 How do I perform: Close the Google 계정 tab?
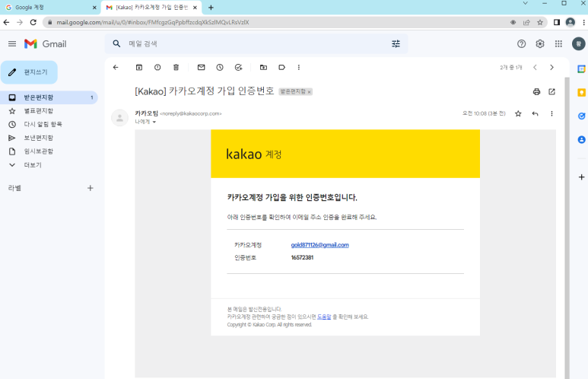coord(94,8)
